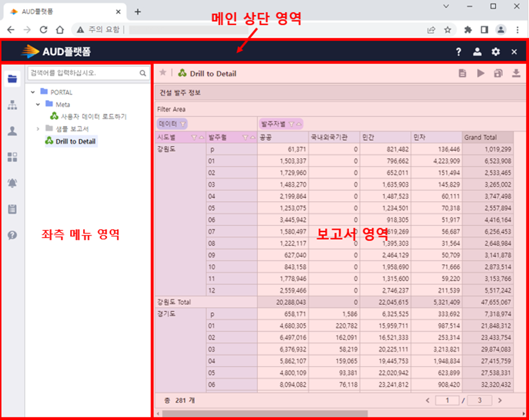Click the horizontal scrollbar under the table
This screenshot has width=529, height=420.
click(x=303, y=413)
